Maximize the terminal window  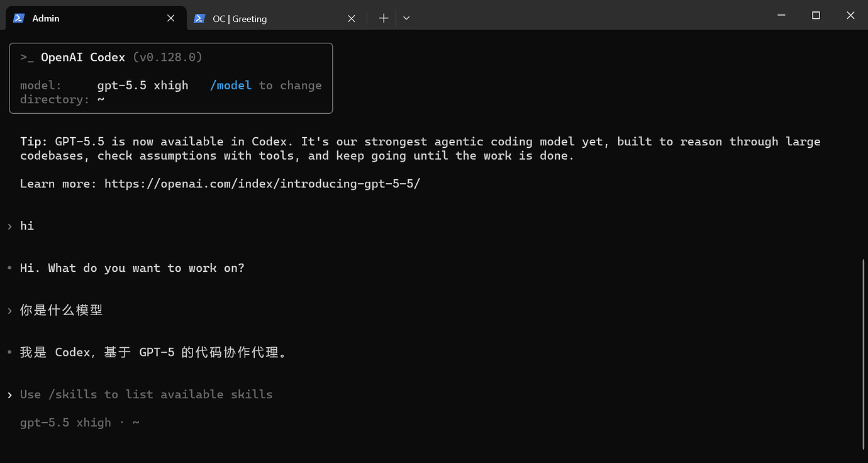pyautogui.click(x=816, y=16)
